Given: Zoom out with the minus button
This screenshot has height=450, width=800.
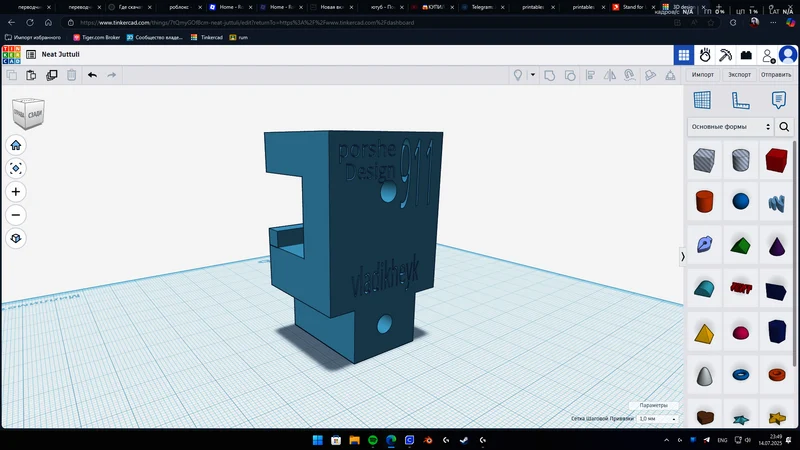Looking at the screenshot, I should click(16, 215).
